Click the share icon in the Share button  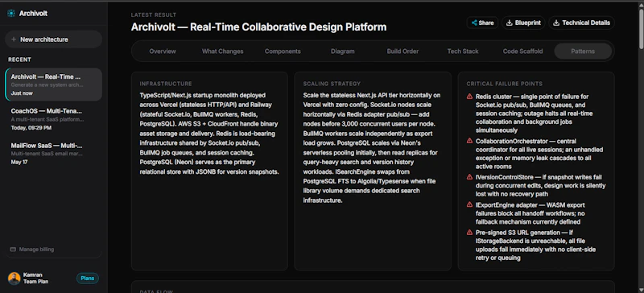tap(474, 23)
